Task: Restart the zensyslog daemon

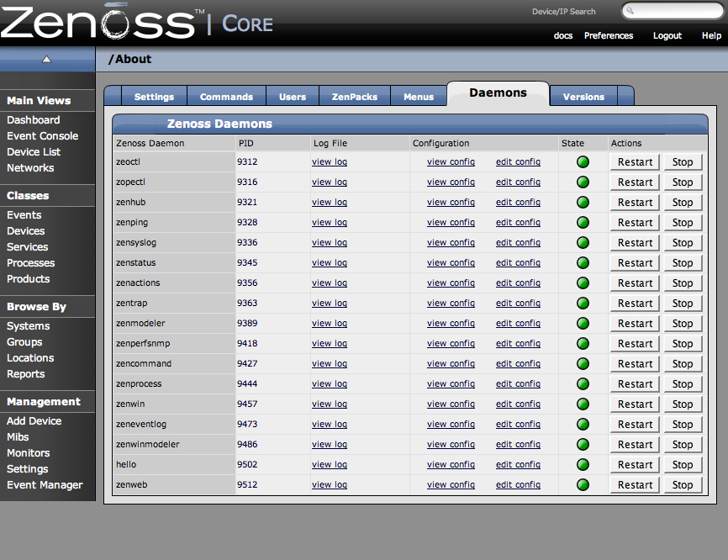Action: [x=635, y=243]
